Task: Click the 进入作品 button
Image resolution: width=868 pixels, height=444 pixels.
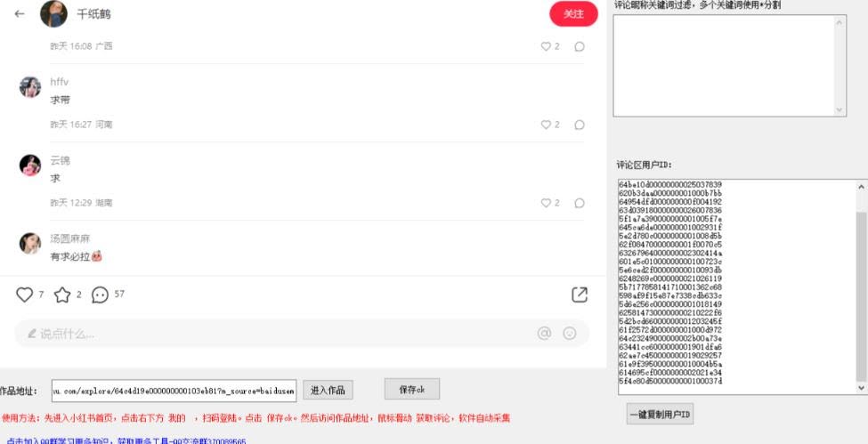Action: (x=329, y=391)
